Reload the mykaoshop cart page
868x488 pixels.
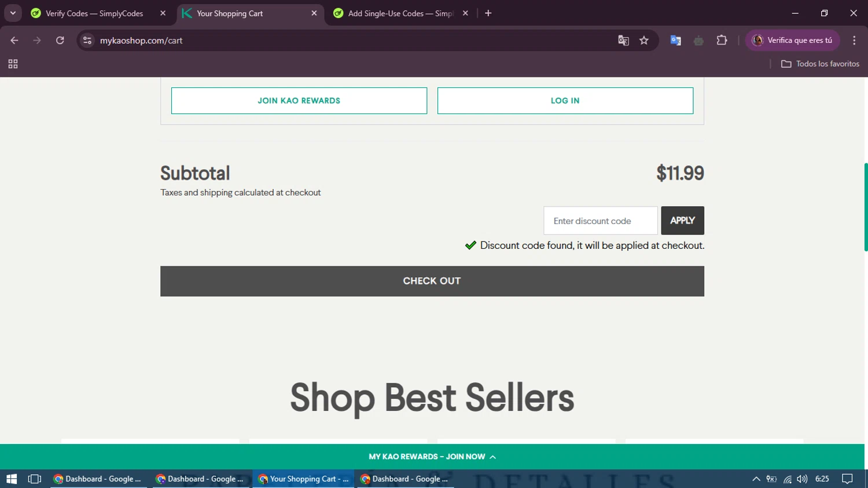click(x=60, y=41)
